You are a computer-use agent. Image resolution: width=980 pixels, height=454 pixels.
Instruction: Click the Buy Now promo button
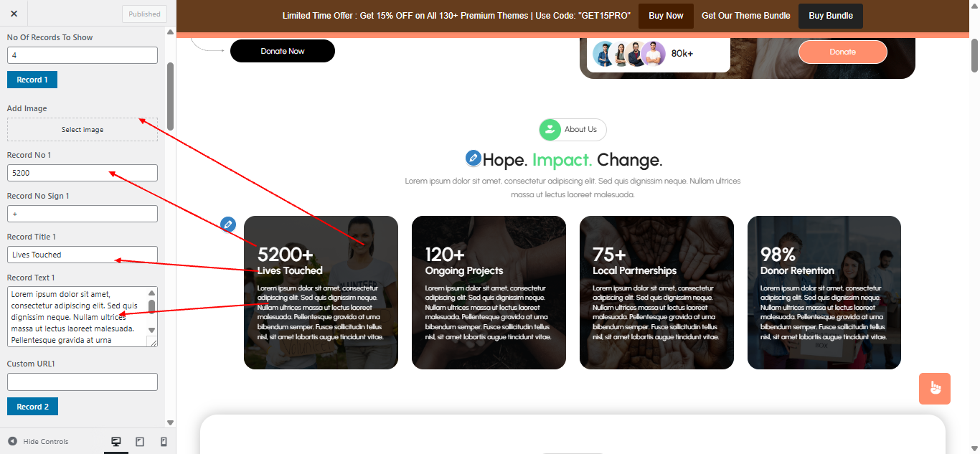[666, 16]
